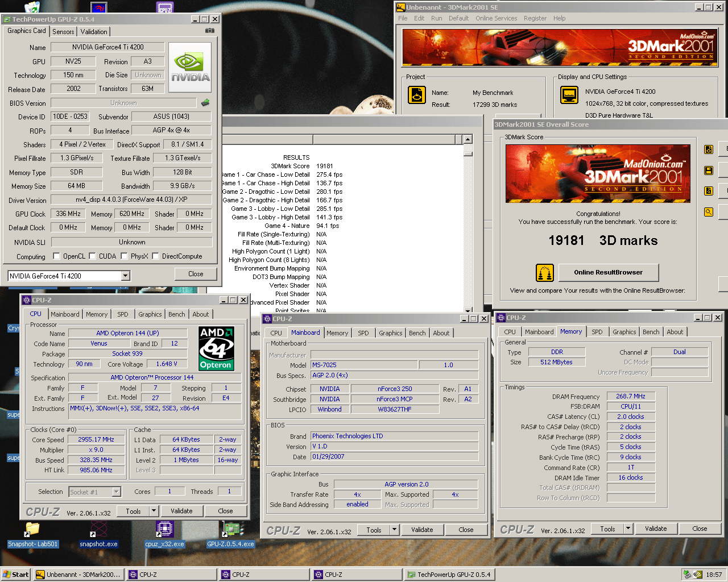Screen dimensions: 728x582
Task: Enable the PhysX checkbox
Action: (x=123, y=256)
